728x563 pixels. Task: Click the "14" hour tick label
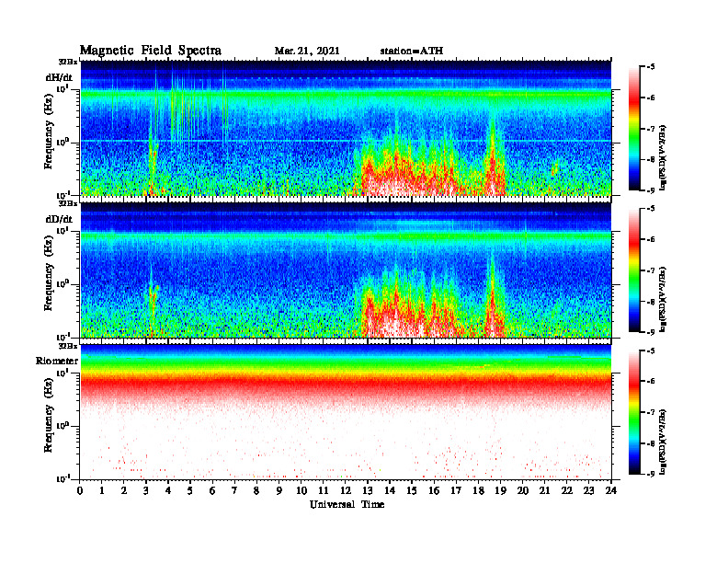pos(390,491)
